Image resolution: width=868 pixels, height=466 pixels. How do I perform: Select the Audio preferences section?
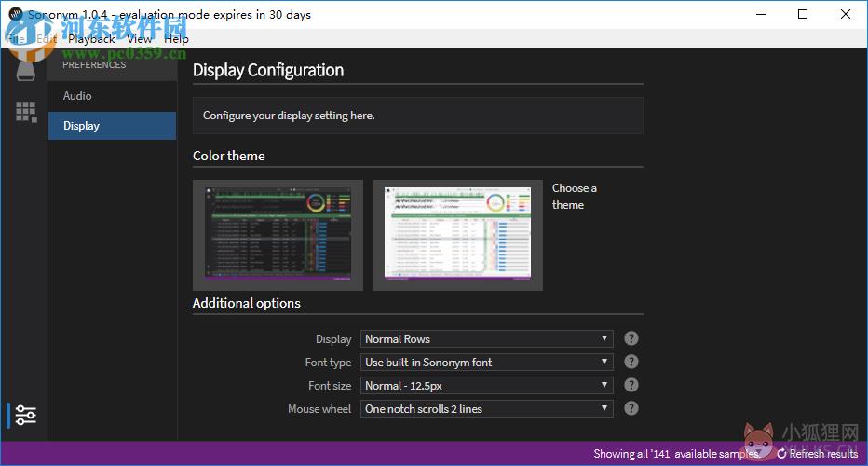[113, 96]
